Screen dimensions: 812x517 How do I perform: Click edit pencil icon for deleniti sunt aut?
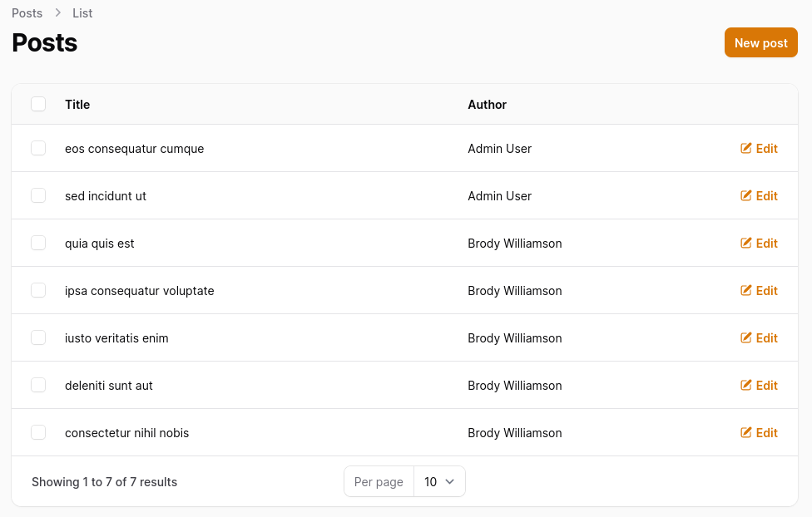tap(745, 385)
